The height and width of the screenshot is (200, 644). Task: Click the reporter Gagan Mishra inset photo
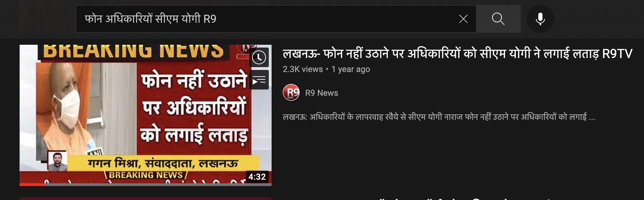(57, 161)
